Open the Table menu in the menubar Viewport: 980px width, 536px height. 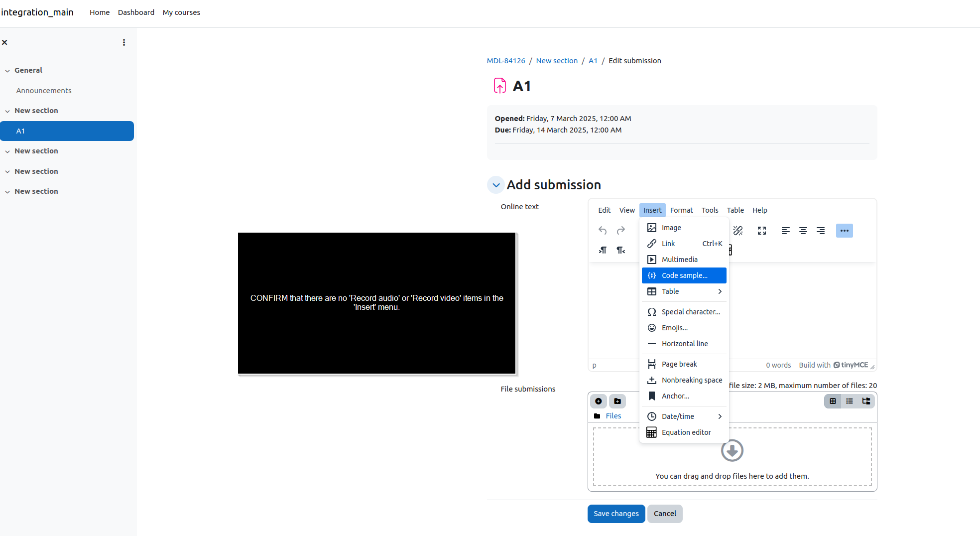point(735,210)
